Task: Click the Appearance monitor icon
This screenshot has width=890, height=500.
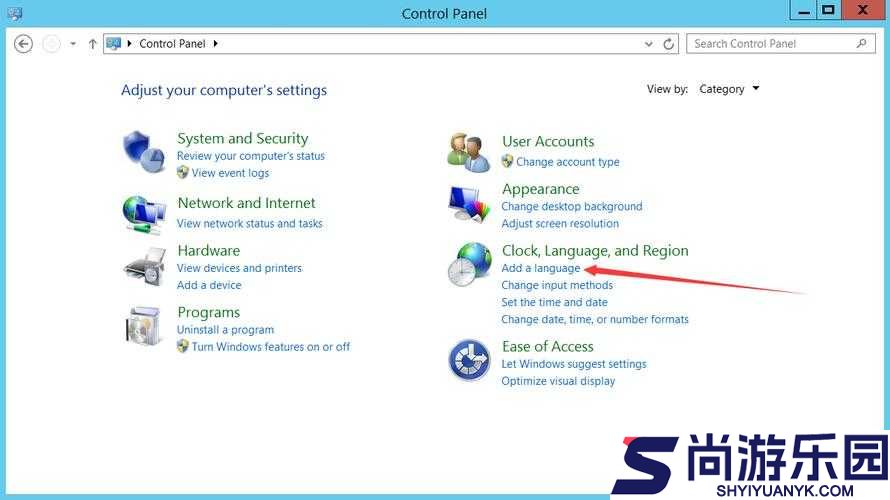Action: click(468, 204)
